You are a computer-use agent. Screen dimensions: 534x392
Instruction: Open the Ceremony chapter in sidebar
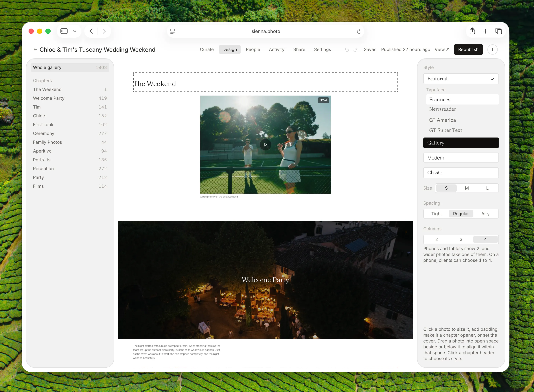pyautogui.click(x=70, y=133)
